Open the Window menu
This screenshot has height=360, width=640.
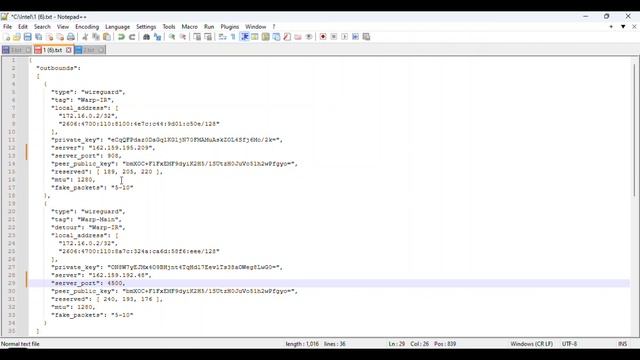(256, 27)
